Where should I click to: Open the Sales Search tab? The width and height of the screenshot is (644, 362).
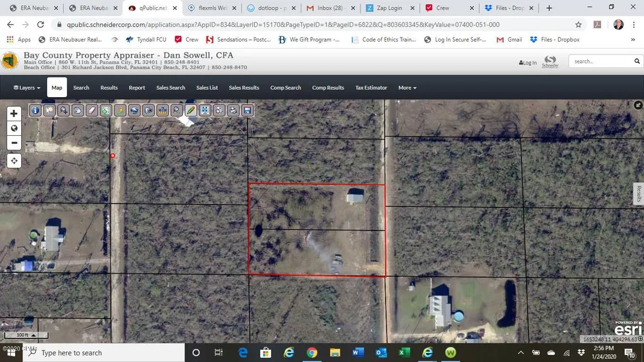pyautogui.click(x=170, y=87)
